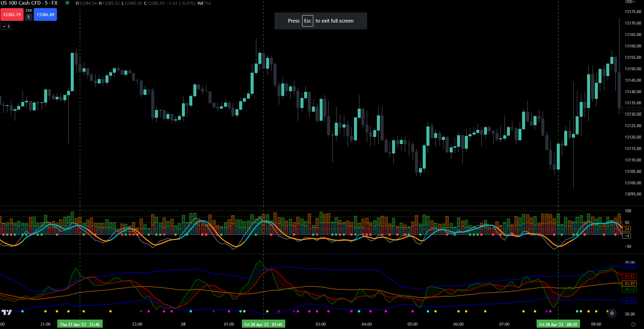This screenshot has height=329, width=644.
Task: Click the 03:00 time axis label
Action: click(321, 324)
